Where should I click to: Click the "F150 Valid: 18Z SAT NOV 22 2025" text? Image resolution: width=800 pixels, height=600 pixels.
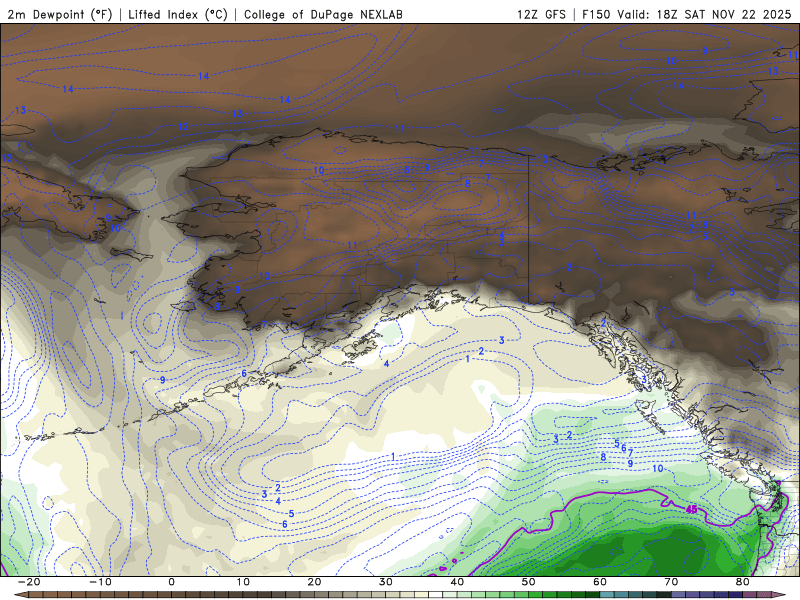click(x=687, y=14)
